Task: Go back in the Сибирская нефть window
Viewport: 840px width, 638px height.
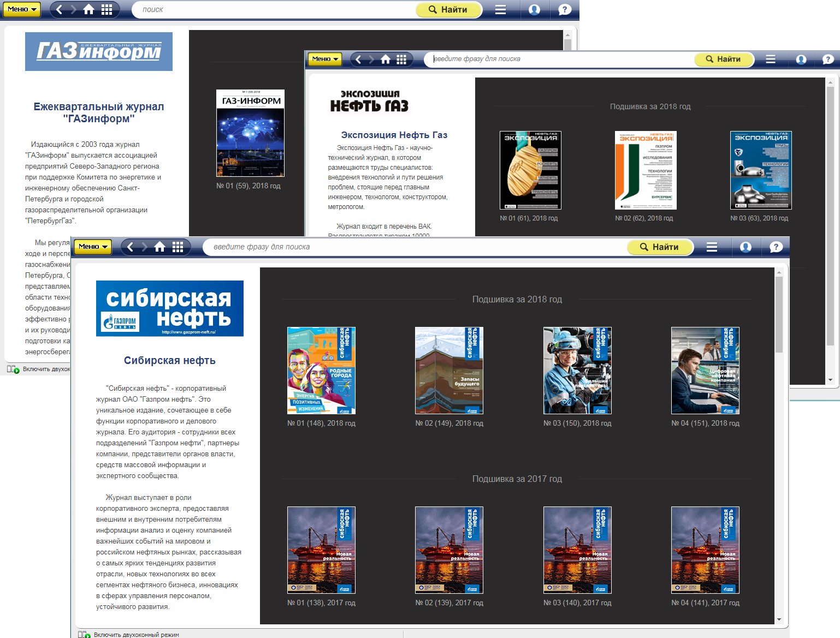Action: pos(130,247)
